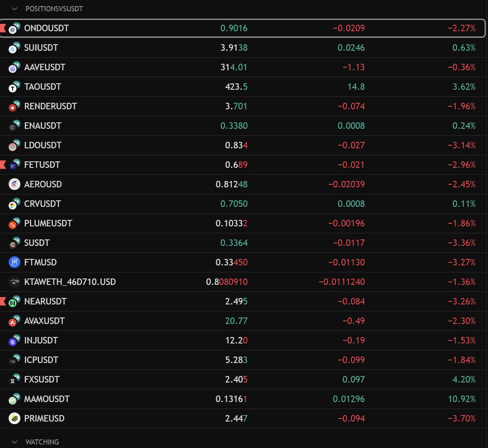
Task: Select the MAMOUSDT symbol name
Action: pos(47,399)
